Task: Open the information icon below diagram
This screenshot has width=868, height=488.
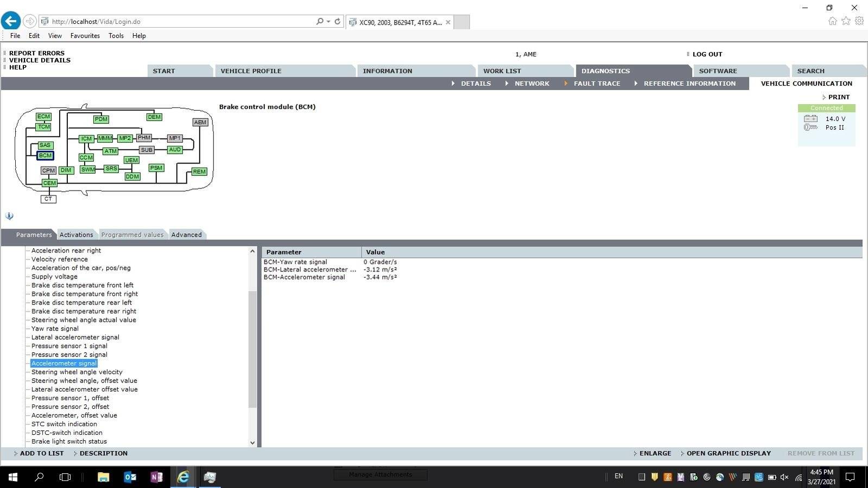Action: click(x=9, y=216)
